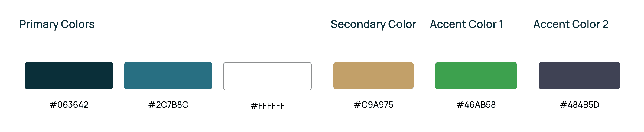Screen dimensions: 644x132
Task: Select the green #46AB58 swatch
Action: [x=476, y=76]
